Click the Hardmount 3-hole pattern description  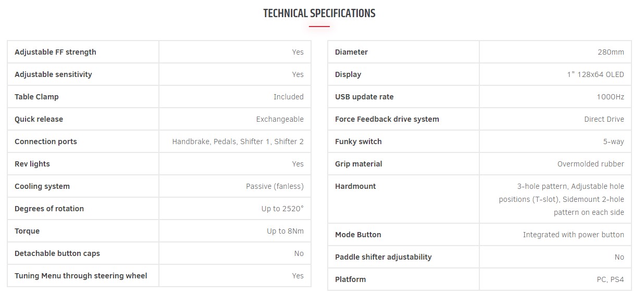[x=562, y=199]
